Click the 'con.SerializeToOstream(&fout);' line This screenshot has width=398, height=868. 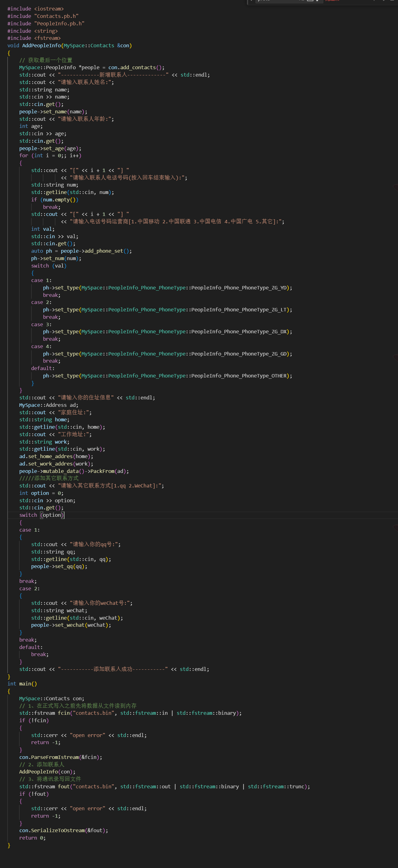click(x=64, y=830)
